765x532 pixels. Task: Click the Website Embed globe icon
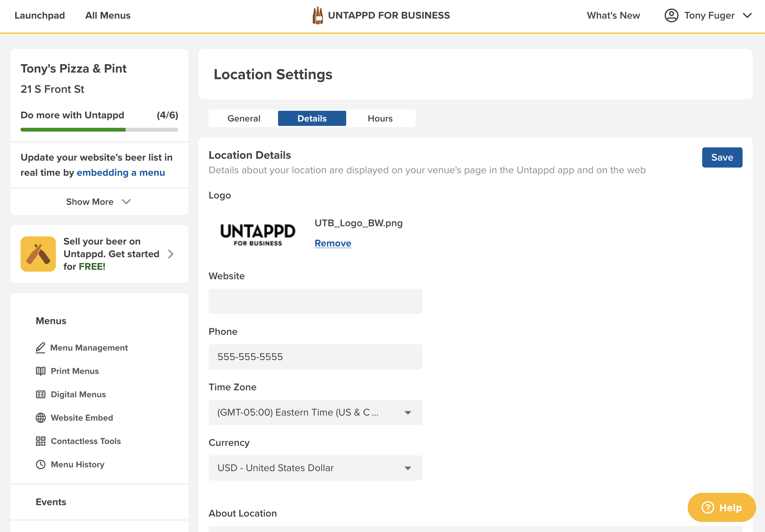(x=41, y=417)
